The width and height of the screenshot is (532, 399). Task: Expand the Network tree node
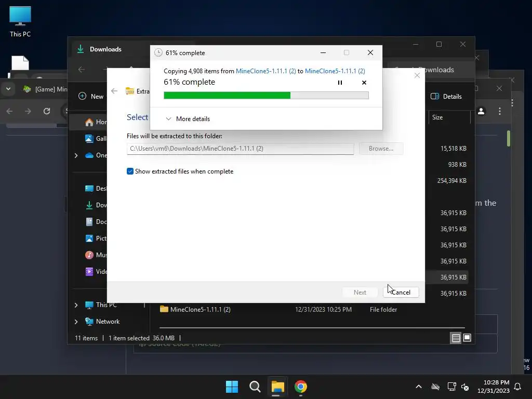[x=76, y=322]
